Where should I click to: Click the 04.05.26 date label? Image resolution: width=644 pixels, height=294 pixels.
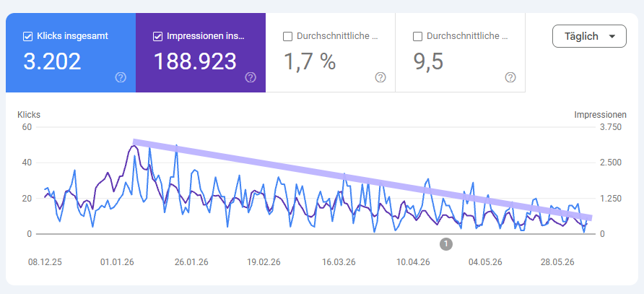[x=485, y=262]
